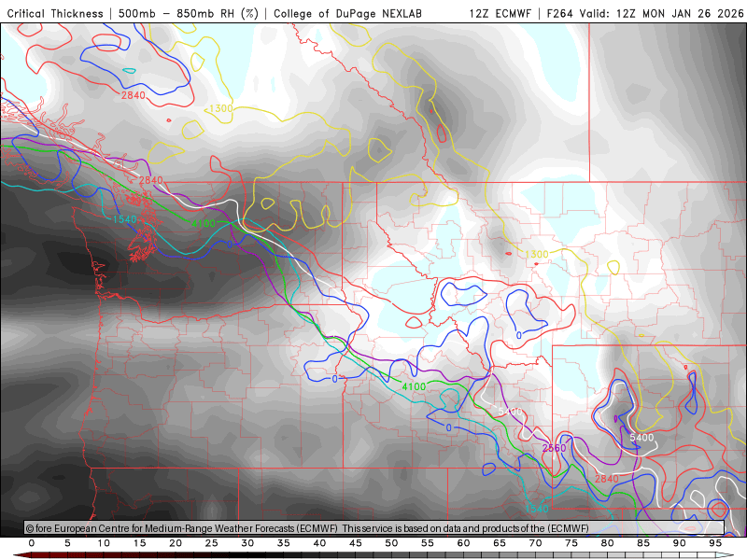Select the "85" color scale label
This screenshot has height=560, width=747.
(643, 543)
